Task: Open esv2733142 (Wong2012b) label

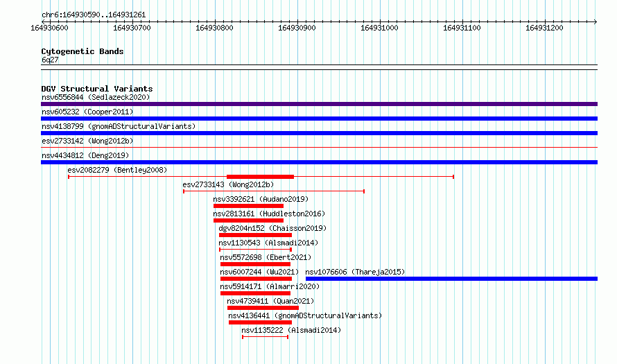Action: click(x=87, y=141)
